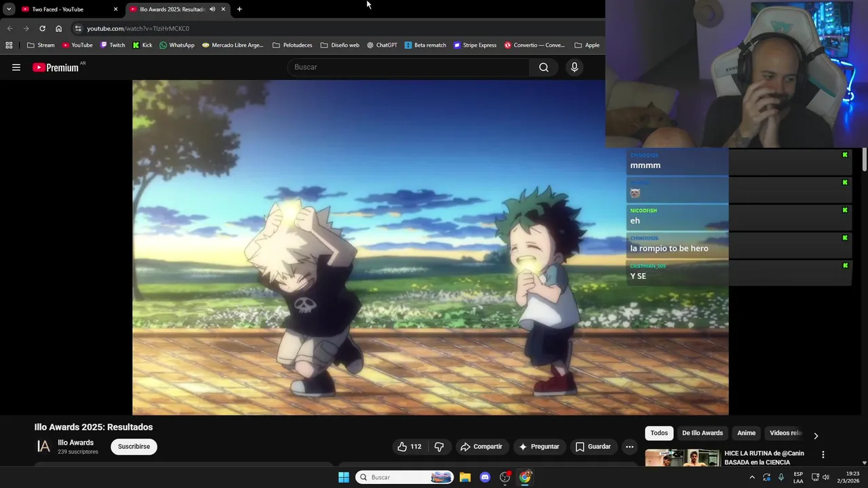Viewport: 868px width, 488px height.
Task: Open the Kick bookmark
Action: click(142, 45)
